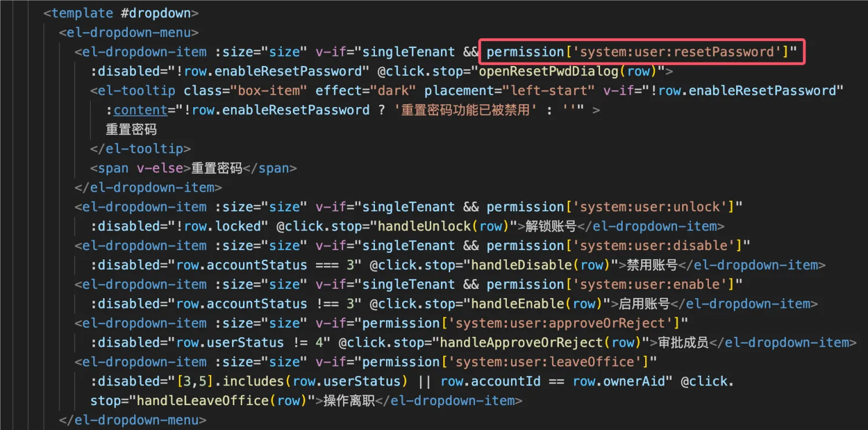Click the 启用账号 label text
This screenshot has width=868, height=430.
pyautogui.click(x=644, y=304)
